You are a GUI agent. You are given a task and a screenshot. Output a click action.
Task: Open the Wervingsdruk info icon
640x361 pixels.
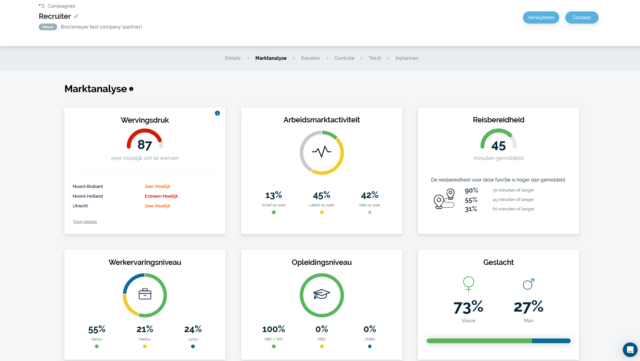click(217, 113)
